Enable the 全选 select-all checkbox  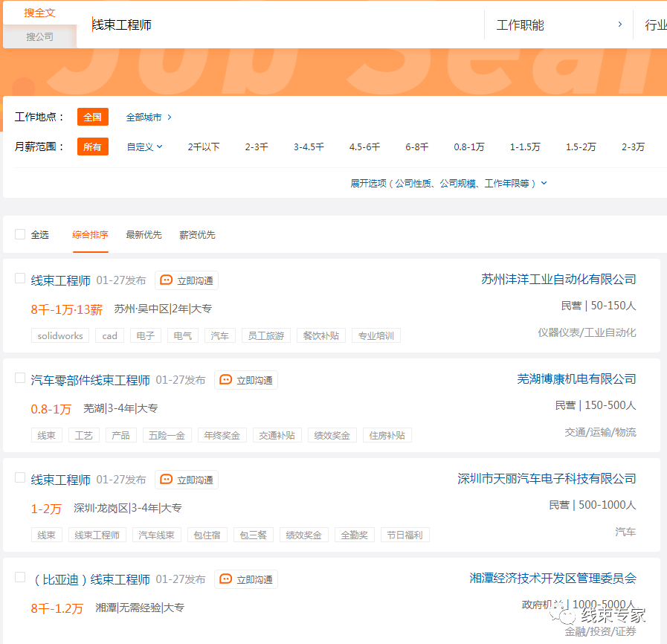point(20,234)
